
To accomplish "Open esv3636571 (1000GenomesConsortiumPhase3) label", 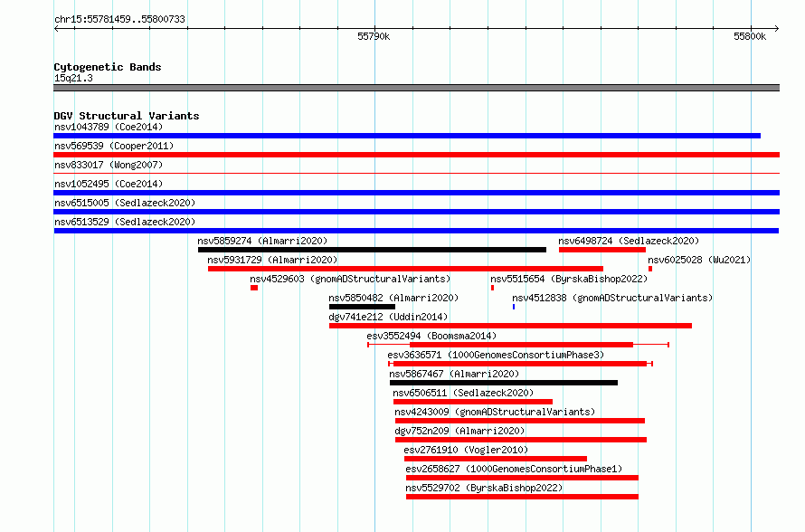I will point(496,355).
